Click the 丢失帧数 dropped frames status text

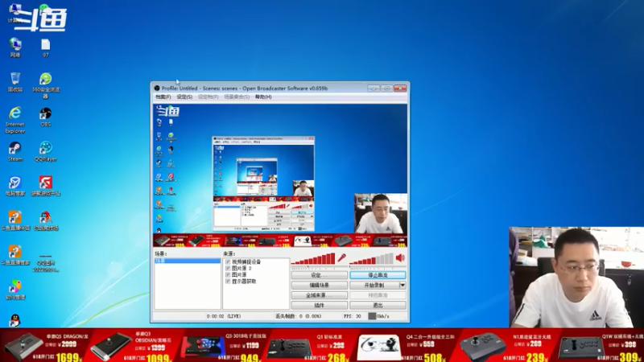pos(298,316)
